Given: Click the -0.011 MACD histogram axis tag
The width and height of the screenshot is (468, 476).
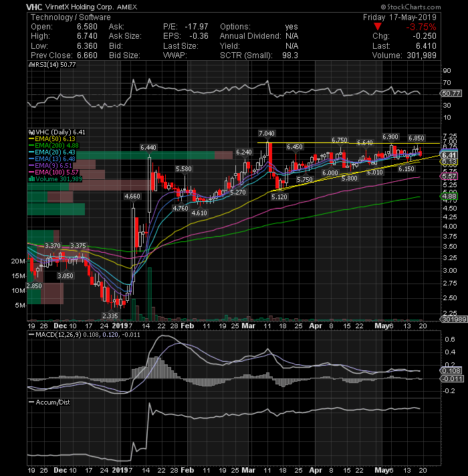Looking at the screenshot, I should coord(452,378).
